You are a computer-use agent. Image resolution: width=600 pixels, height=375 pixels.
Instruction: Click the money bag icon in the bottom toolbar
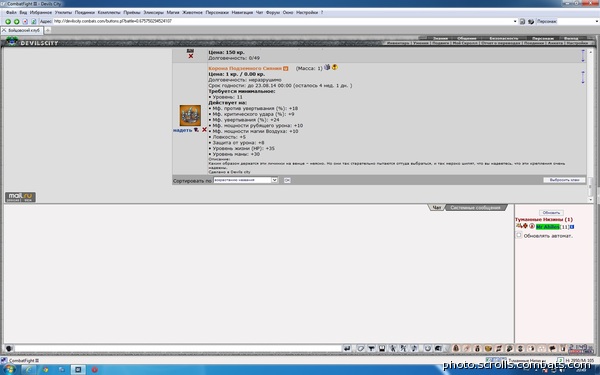click(477, 348)
